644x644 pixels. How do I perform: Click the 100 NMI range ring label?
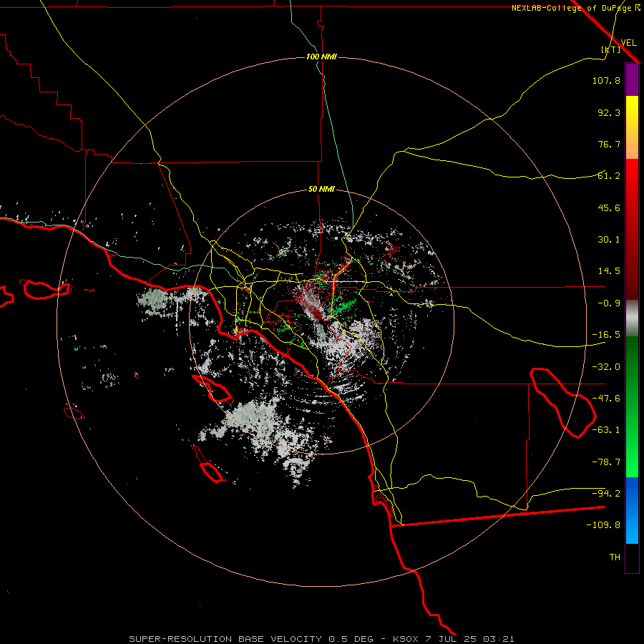(x=321, y=57)
